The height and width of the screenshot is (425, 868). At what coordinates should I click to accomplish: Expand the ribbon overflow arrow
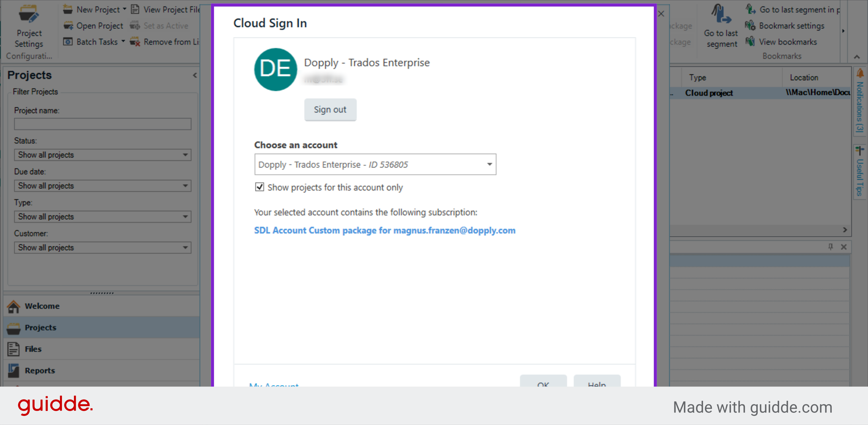coord(843,31)
